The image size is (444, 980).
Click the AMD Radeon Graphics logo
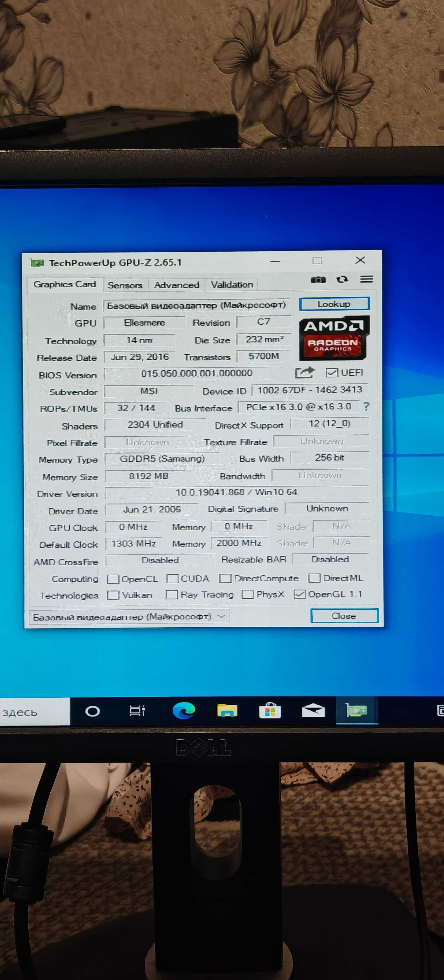334,338
